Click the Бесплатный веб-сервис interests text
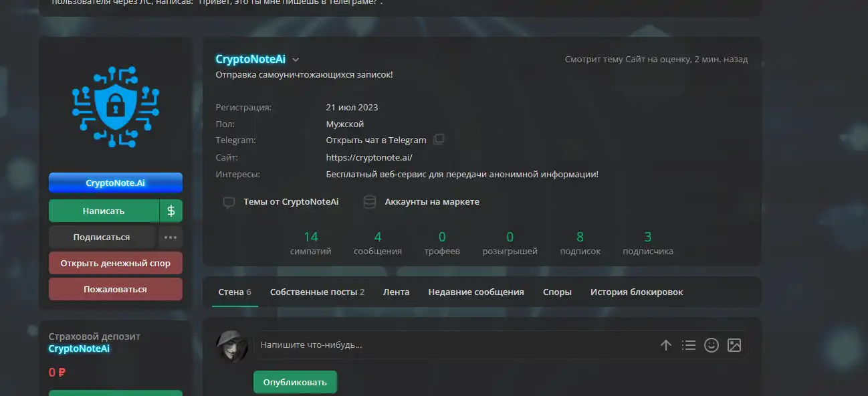Viewport: 868px width, 396px height. (462, 174)
